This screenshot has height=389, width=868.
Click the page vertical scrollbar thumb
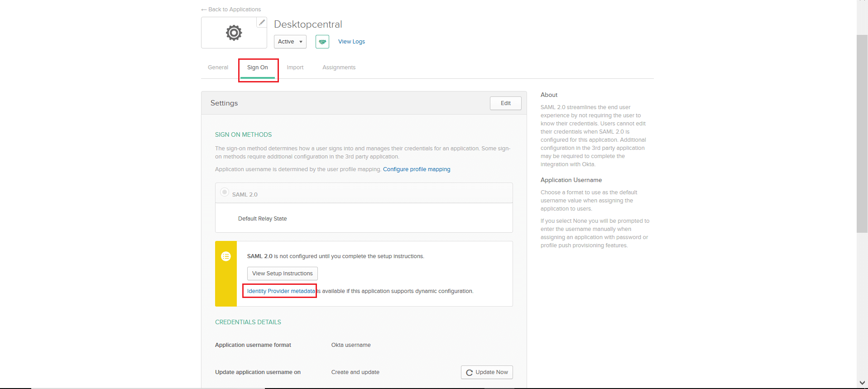[x=862, y=134]
